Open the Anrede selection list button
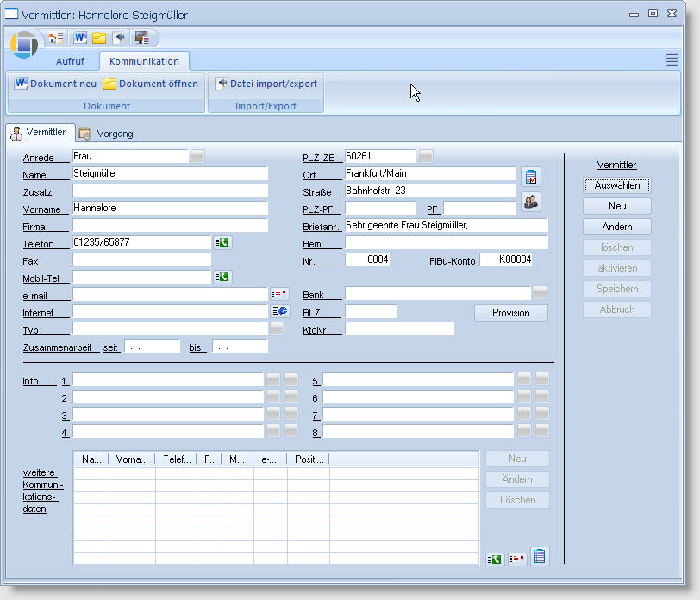 pos(197,156)
